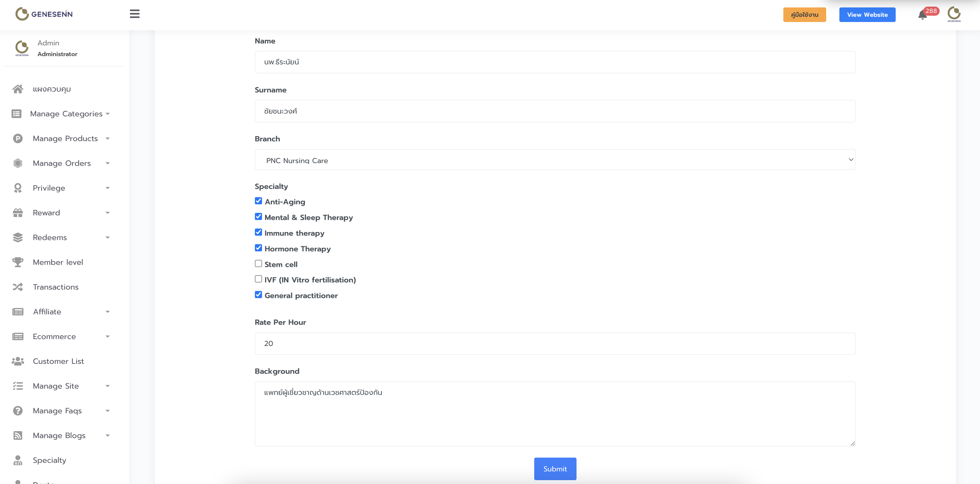Check the IVF (IN Vitro fertilisation) box
Screen dimensions: 980x484
point(258,279)
